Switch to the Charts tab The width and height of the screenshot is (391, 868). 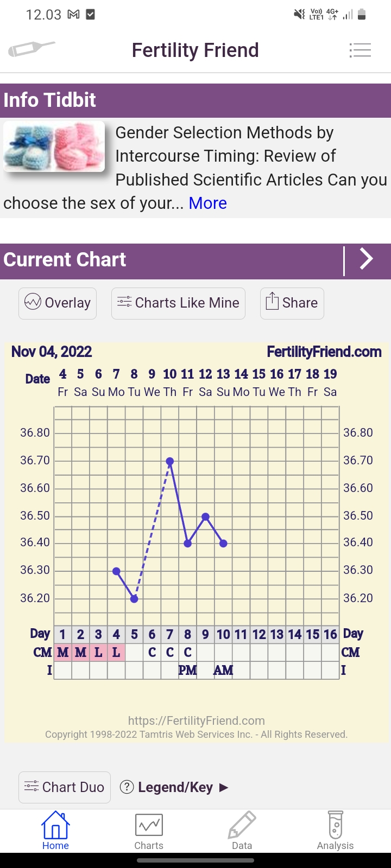click(149, 831)
